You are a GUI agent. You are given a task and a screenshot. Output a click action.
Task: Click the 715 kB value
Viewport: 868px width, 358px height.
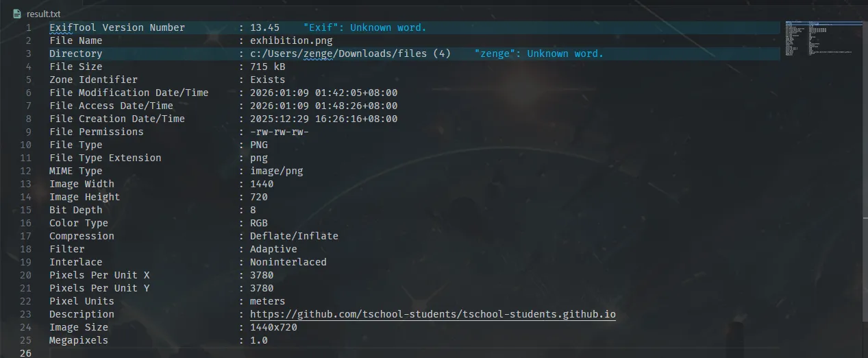(x=268, y=67)
